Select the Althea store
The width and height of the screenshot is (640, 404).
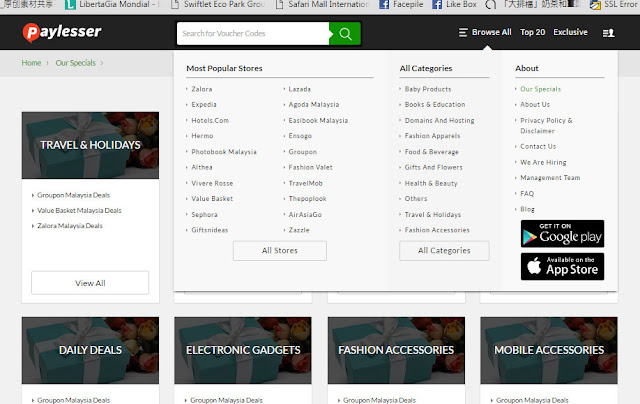tap(202, 167)
